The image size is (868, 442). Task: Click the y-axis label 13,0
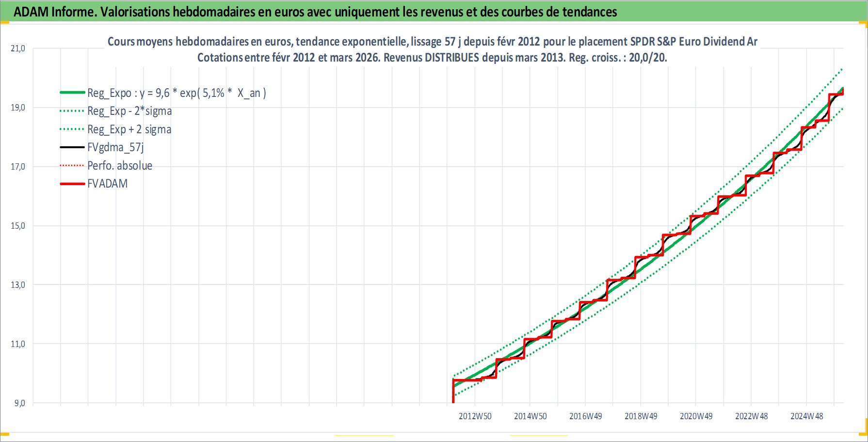coord(18,285)
